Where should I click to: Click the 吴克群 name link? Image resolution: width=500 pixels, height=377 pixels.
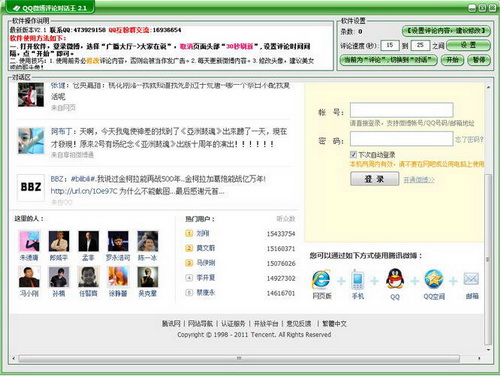[147, 294]
